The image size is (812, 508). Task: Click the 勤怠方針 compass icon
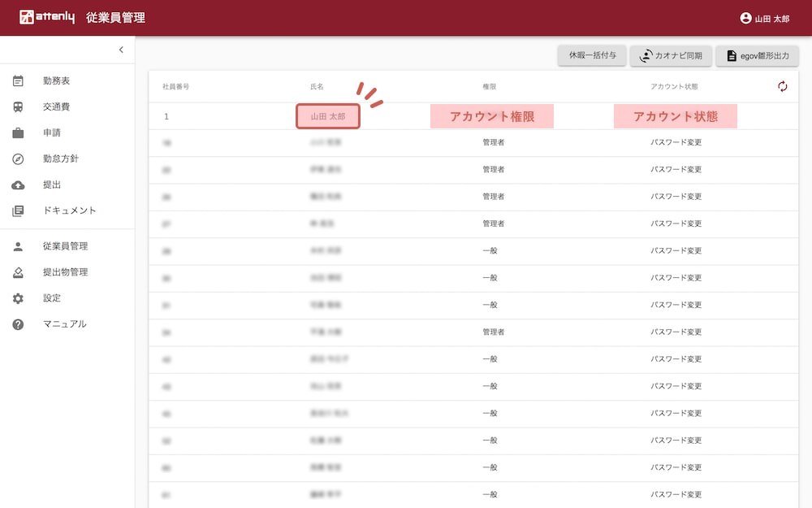tap(18, 159)
